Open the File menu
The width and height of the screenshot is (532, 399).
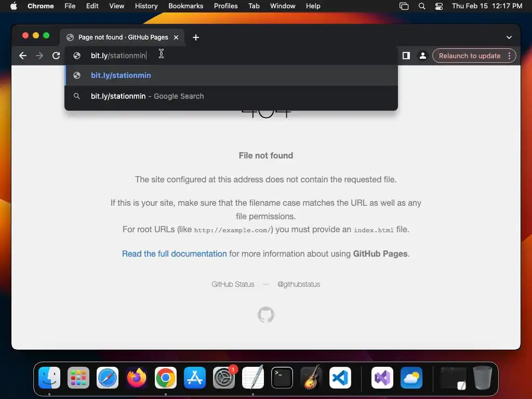coord(70,6)
